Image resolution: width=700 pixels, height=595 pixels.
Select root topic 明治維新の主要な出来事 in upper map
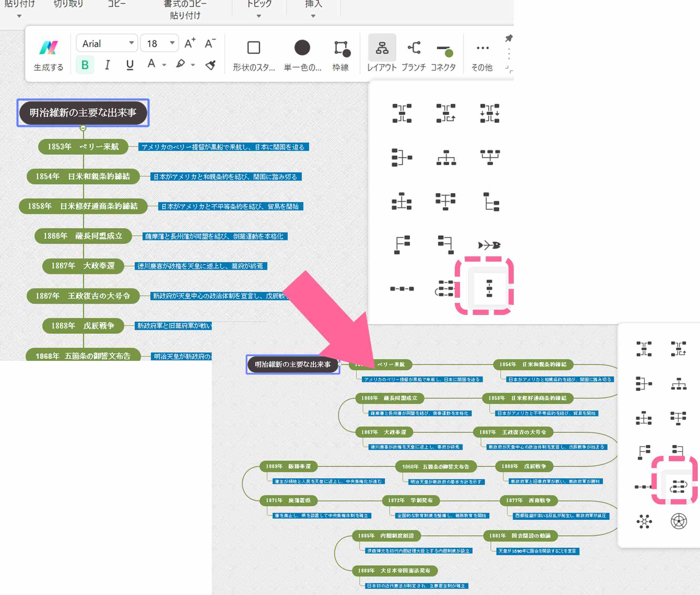[83, 113]
